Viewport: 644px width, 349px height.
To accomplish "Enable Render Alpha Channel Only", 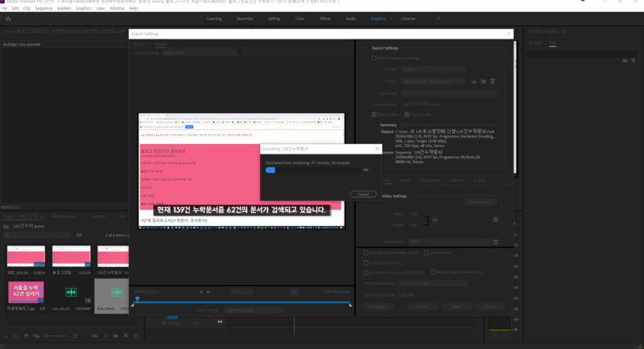I will pos(434,273).
